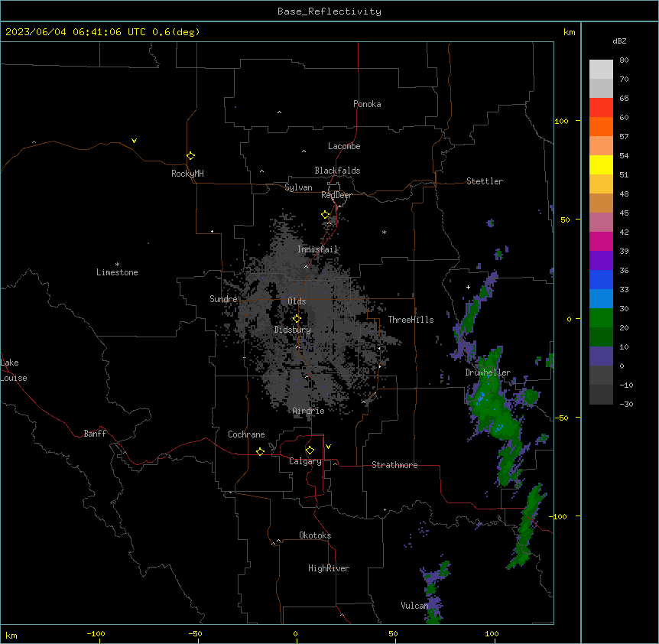659x644 pixels.
Task: Pick the blue swatch between 36 and 33
Action: pos(601,279)
